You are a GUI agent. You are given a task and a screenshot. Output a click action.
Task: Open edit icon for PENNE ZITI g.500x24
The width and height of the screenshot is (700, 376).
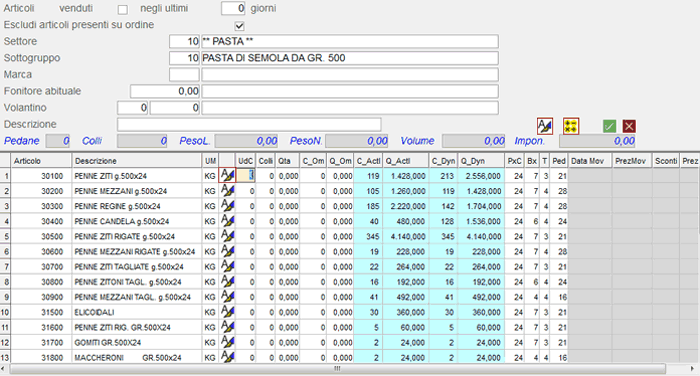[227, 175]
